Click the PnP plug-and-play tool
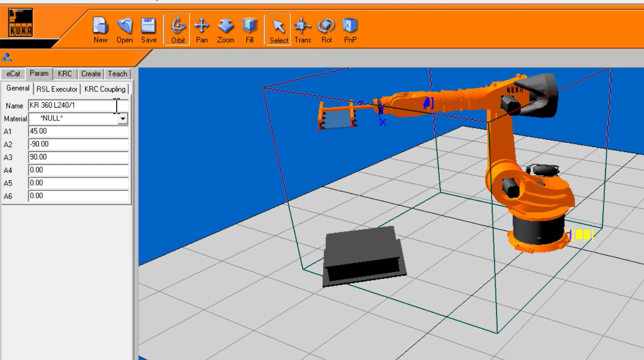Image resolution: width=644 pixels, height=360 pixels. pos(350,30)
